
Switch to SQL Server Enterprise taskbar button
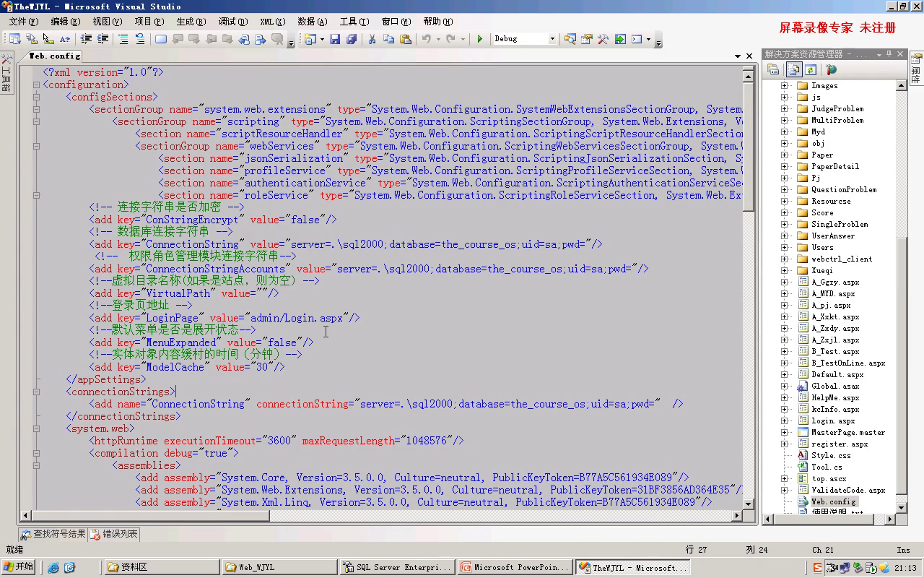[396, 567]
